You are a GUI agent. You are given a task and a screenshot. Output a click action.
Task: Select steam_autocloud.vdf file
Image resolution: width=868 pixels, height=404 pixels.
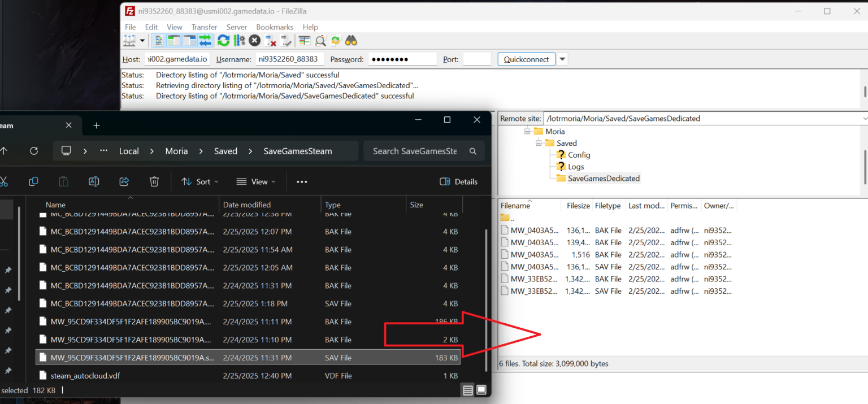tap(248, 375)
